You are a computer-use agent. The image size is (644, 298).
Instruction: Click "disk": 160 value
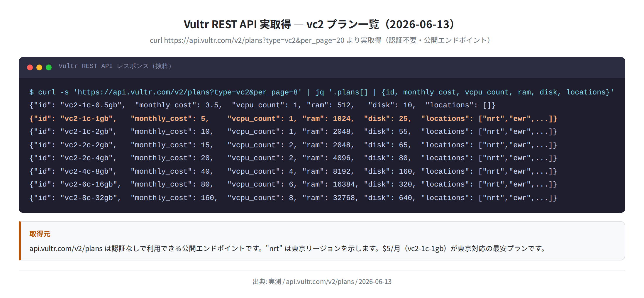[x=405, y=172]
